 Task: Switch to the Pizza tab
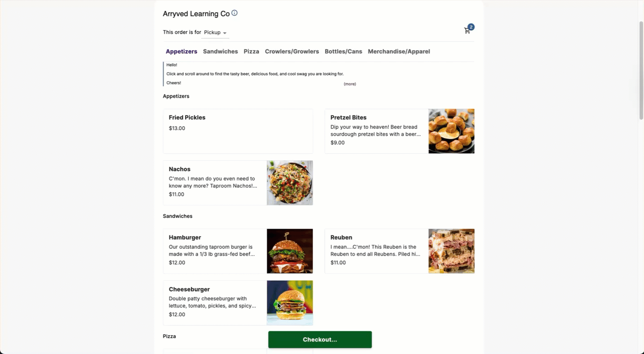click(x=251, y=51)
